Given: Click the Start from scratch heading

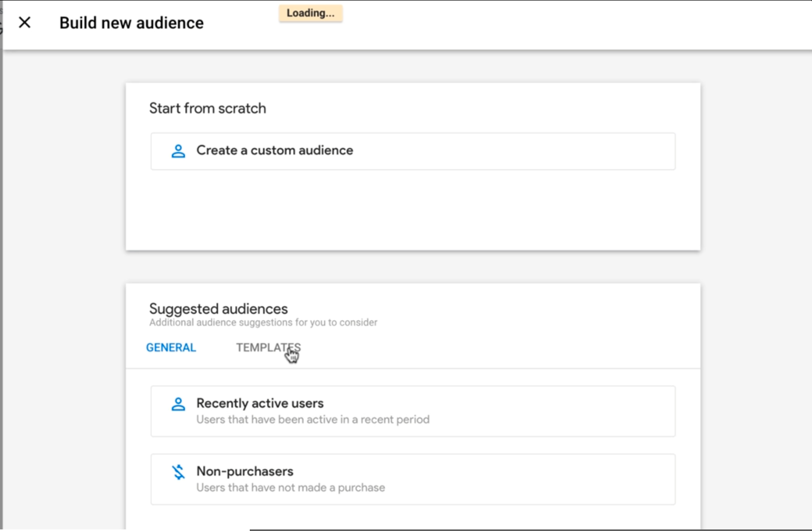Looking at the screenshot, I should tap(208, 108).
